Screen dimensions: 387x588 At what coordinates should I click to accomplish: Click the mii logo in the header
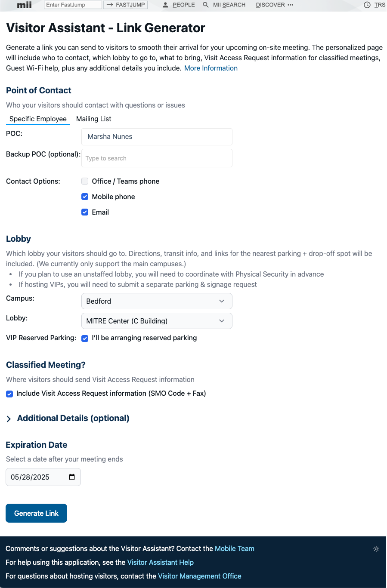click(24, 5)
